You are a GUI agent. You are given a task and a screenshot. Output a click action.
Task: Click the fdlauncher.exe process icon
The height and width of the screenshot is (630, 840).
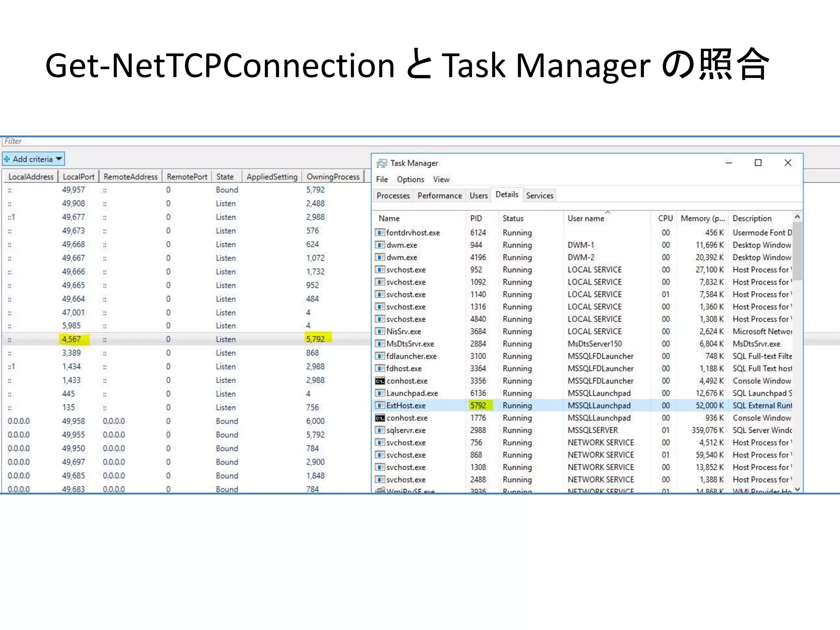380,356
